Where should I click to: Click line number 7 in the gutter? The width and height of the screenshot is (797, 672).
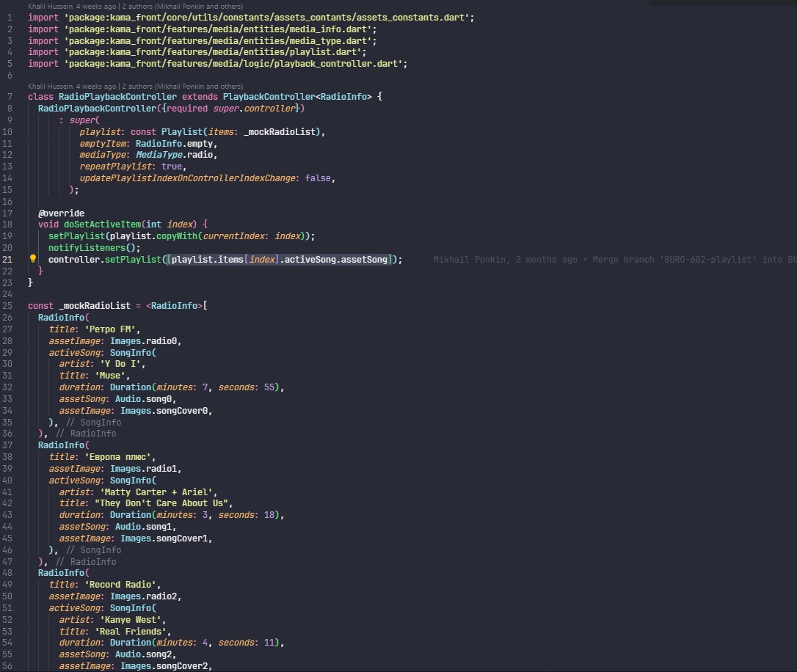coord(10,97)
